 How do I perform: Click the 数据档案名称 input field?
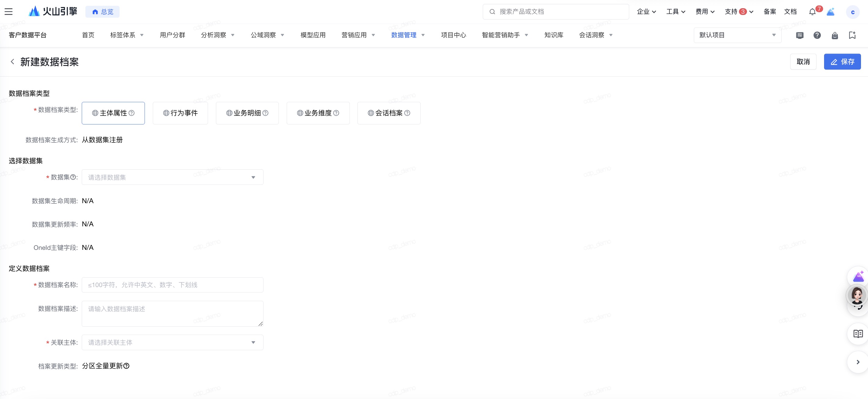172,285
